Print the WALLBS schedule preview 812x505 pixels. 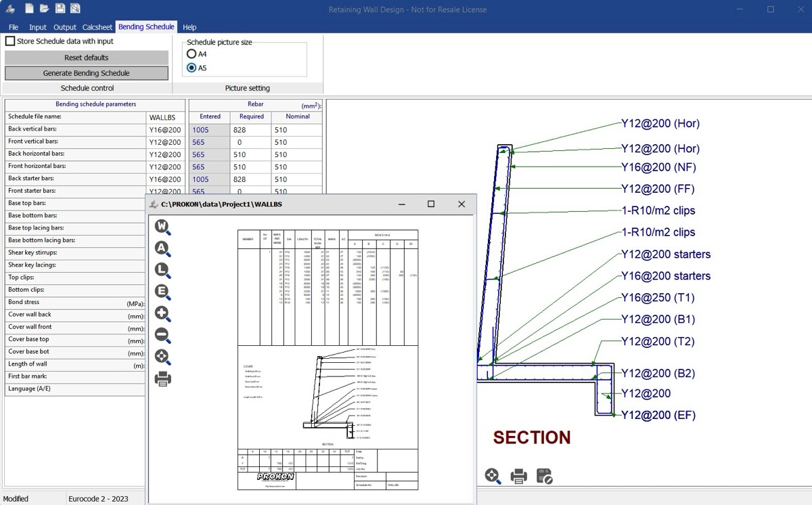162,379
